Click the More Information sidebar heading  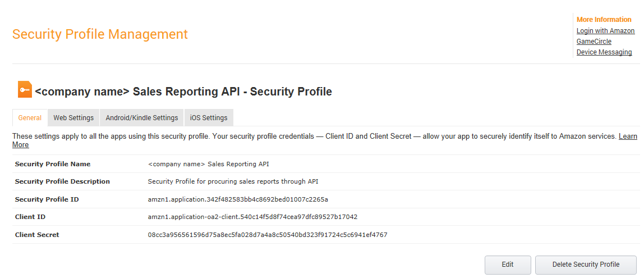pyautogui.click(x=604, y=20)
